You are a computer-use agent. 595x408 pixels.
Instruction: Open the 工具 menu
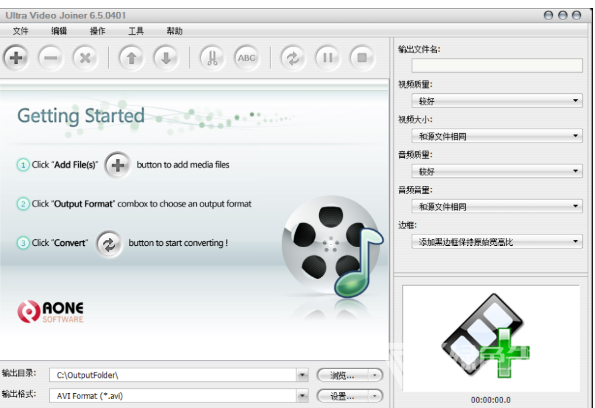point(136,31)
